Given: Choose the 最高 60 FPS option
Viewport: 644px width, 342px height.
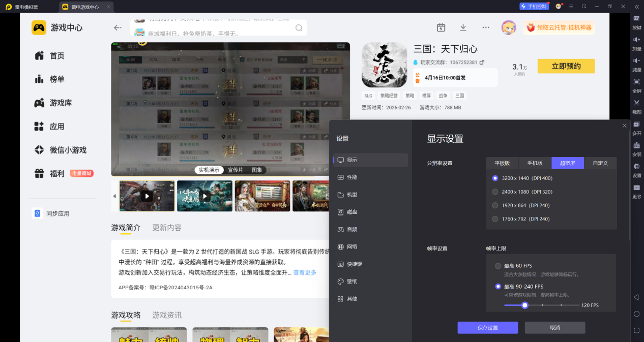Looking at the screenshot, I should click(498, 266).
